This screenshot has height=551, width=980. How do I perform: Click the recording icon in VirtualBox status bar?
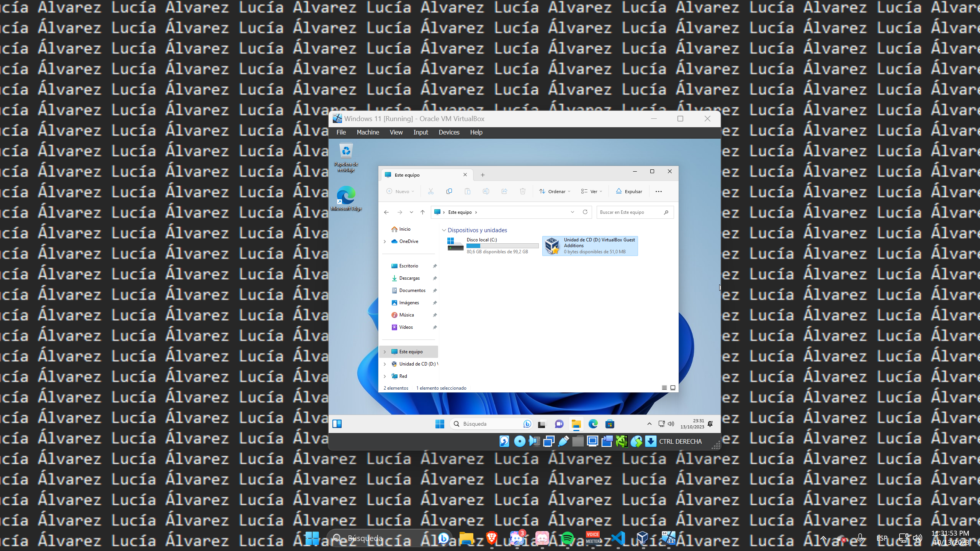pos(607,441)
